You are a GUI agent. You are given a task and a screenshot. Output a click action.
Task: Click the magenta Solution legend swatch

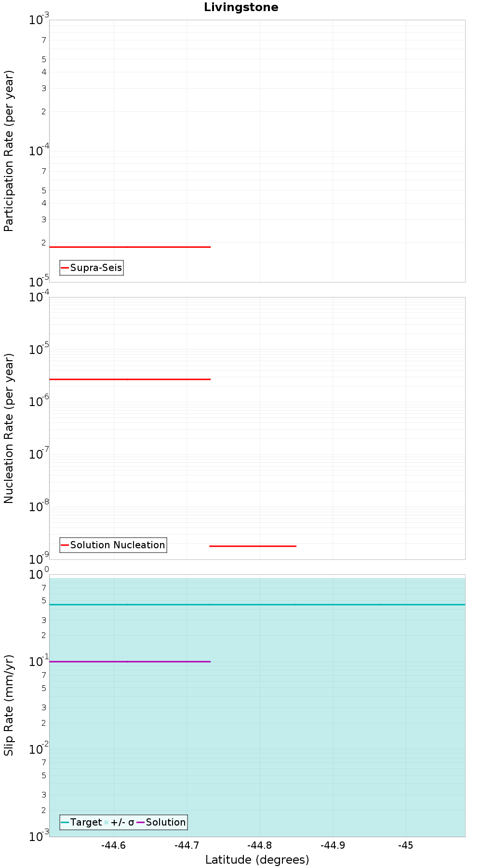[141, 822]
